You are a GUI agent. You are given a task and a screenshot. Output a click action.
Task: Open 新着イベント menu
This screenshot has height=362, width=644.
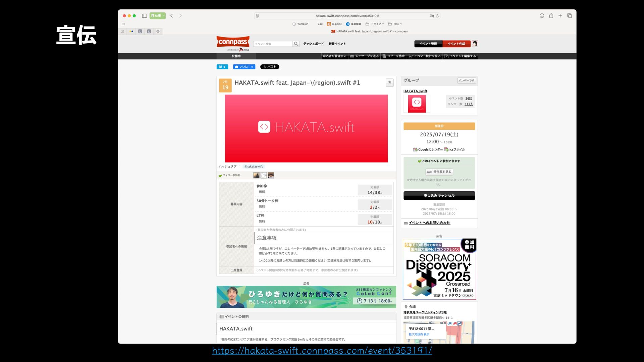pyautogui.click(x=337, y=44)
